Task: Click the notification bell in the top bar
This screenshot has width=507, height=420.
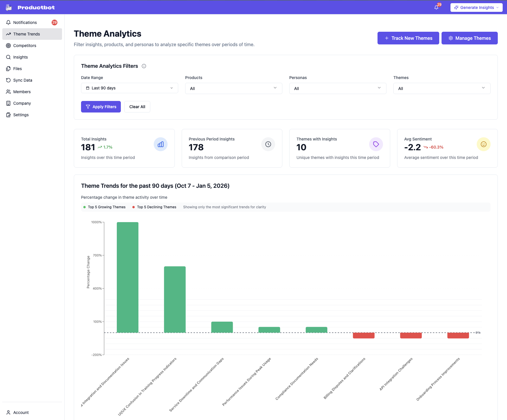Action: pos(436,7)
